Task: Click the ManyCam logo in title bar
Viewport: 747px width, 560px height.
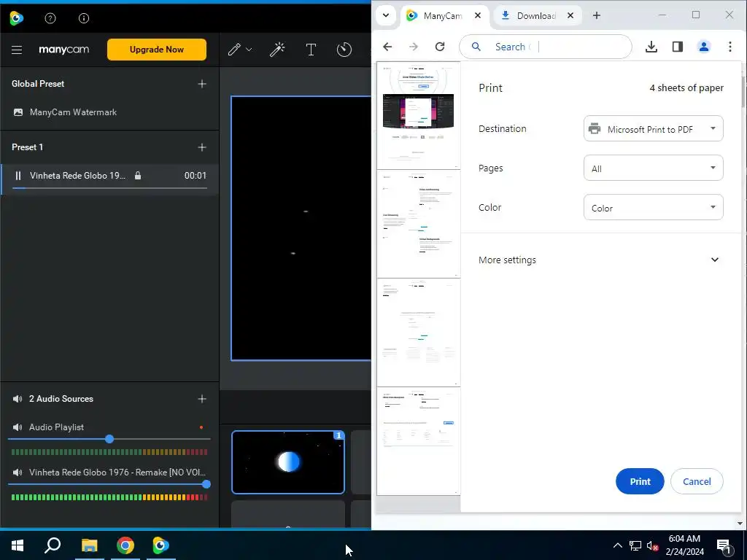Action: tap(16, 18)
